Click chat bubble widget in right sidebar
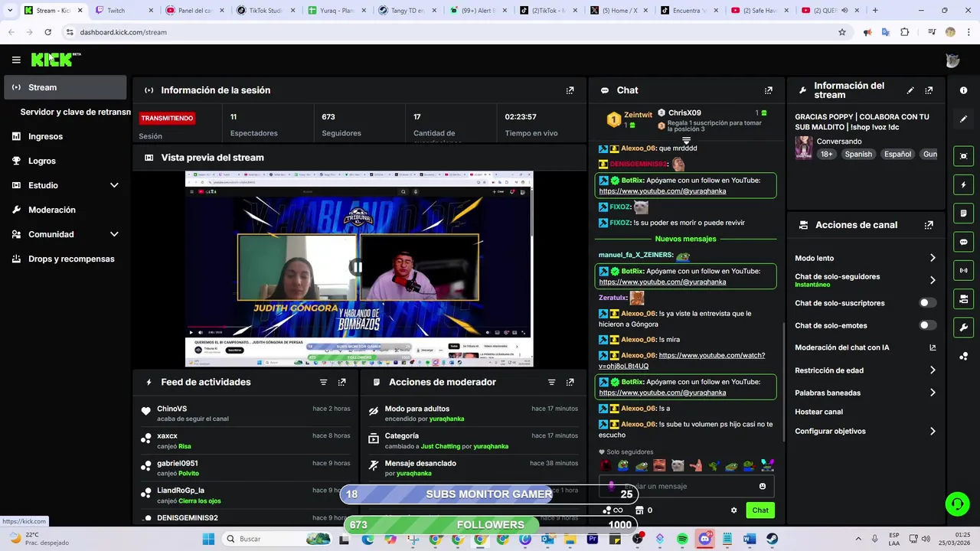This screenshot has width=980, height=551. (x=963, y=242)
